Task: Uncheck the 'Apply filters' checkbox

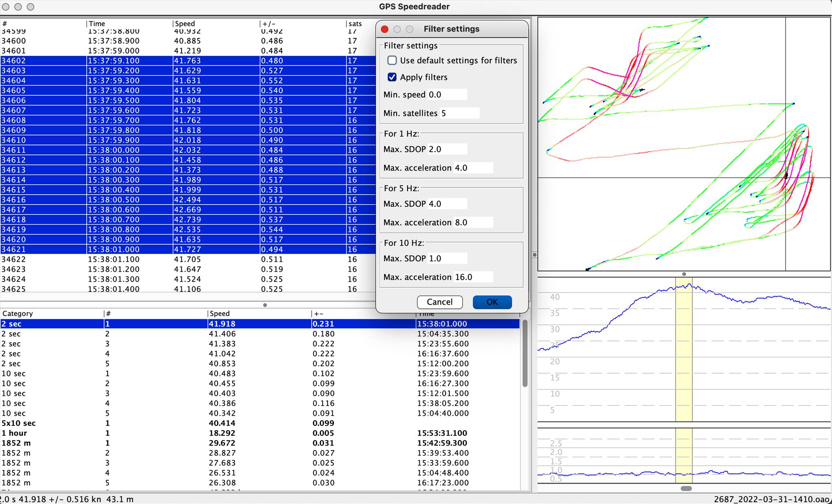Action: (392, 77)
